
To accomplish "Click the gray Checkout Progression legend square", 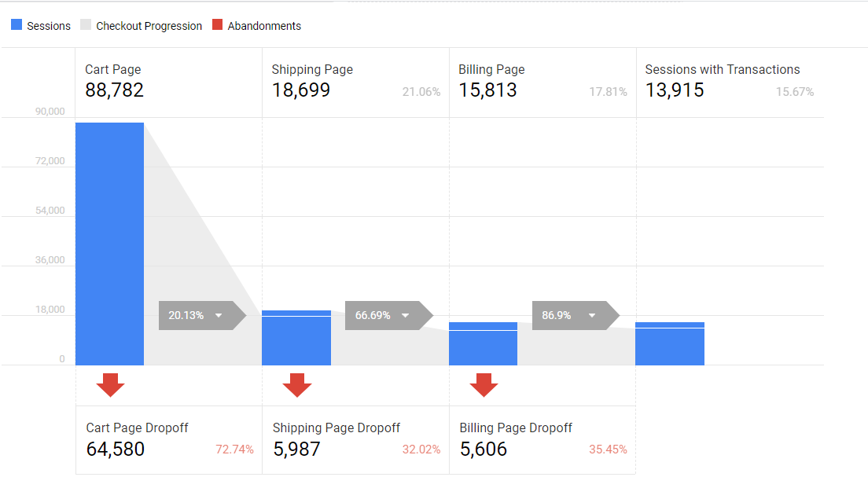I will [86, 25].
